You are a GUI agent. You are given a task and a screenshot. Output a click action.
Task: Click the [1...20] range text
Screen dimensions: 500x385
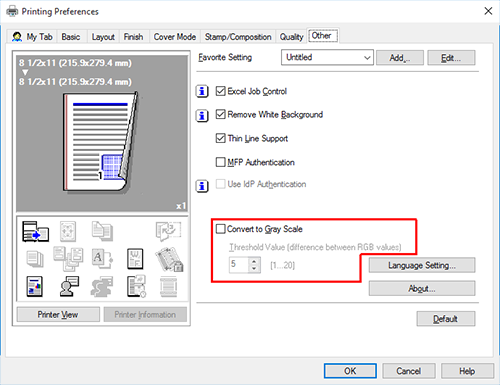click(282, 265)
